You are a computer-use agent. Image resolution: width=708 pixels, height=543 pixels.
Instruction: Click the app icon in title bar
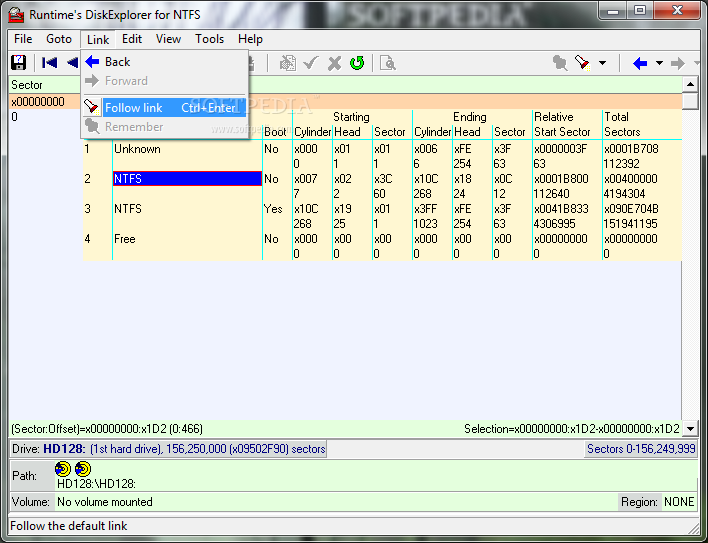[x=17, y=14]
